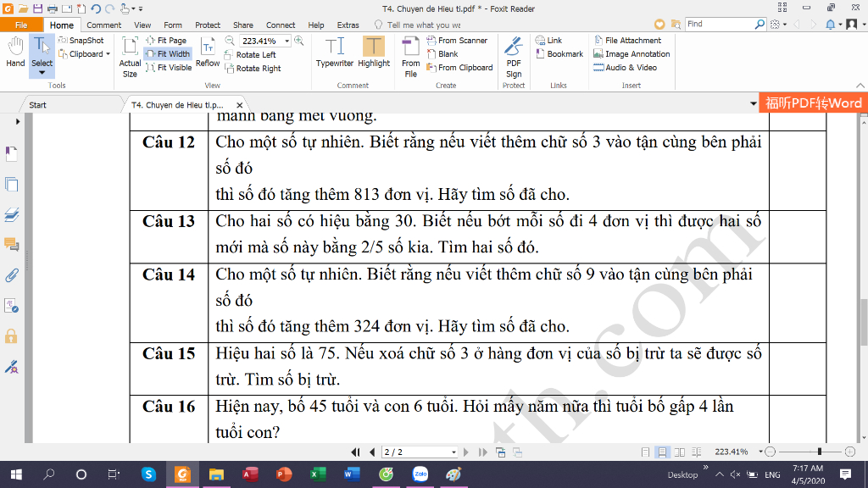This screenshot has height=488, width=868.
Task: Open the Security lock side panel
Action: [x=12, y=335]
